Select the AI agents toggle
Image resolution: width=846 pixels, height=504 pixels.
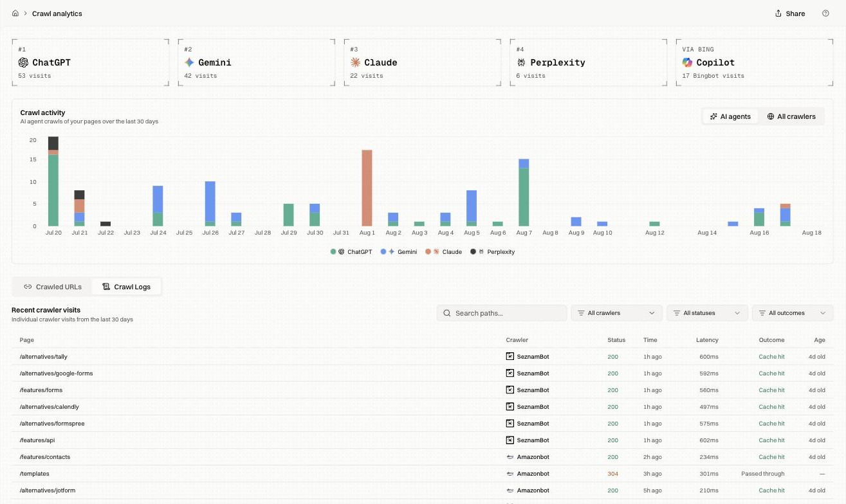tap(730, 116)
